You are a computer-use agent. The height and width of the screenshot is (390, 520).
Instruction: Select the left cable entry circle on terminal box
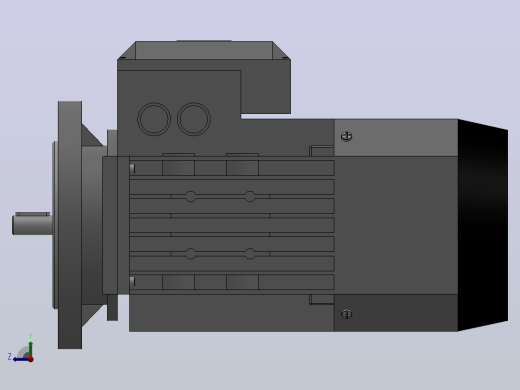154,119
